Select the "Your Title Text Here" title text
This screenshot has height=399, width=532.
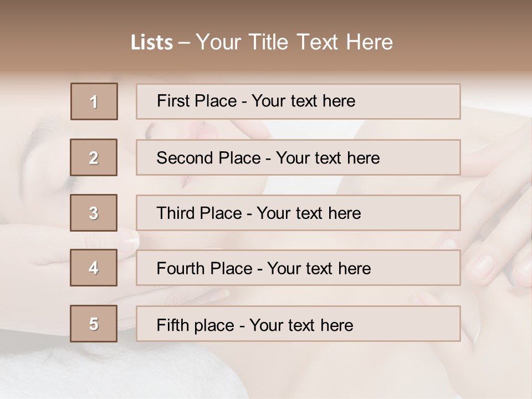[x=294, y=42]
